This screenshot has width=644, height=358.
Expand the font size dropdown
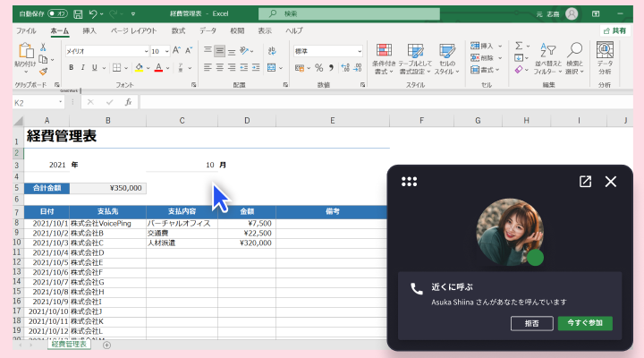point(167,51)
